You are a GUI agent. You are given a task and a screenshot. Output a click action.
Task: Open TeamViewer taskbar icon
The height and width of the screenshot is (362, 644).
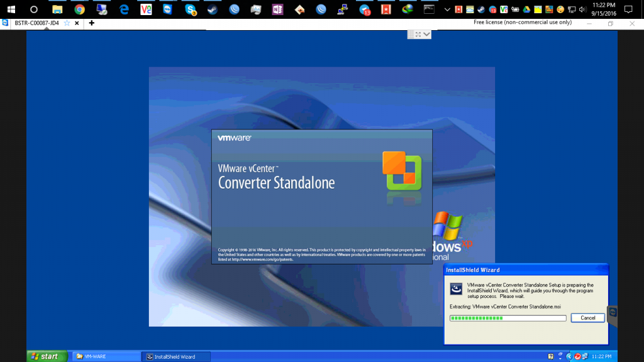tap(167, 9)
